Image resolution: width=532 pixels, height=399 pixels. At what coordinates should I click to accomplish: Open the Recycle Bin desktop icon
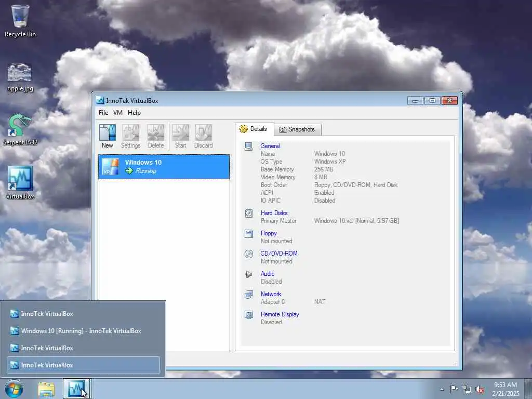point(20,20)
